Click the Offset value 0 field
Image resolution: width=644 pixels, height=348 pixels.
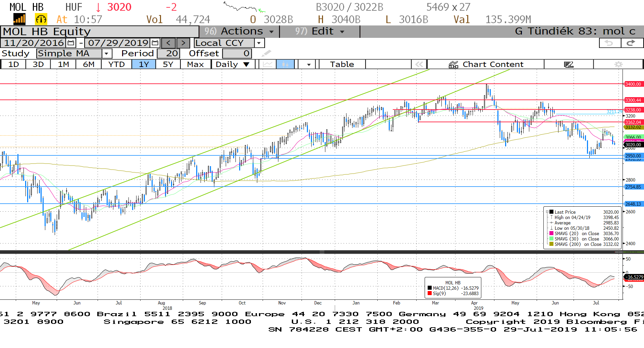[x=237, y=53]
